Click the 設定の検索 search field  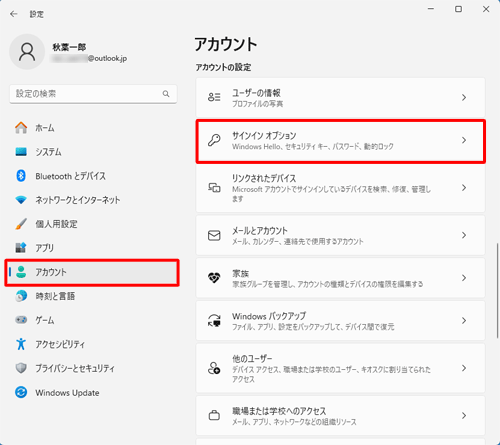[93, 94]
